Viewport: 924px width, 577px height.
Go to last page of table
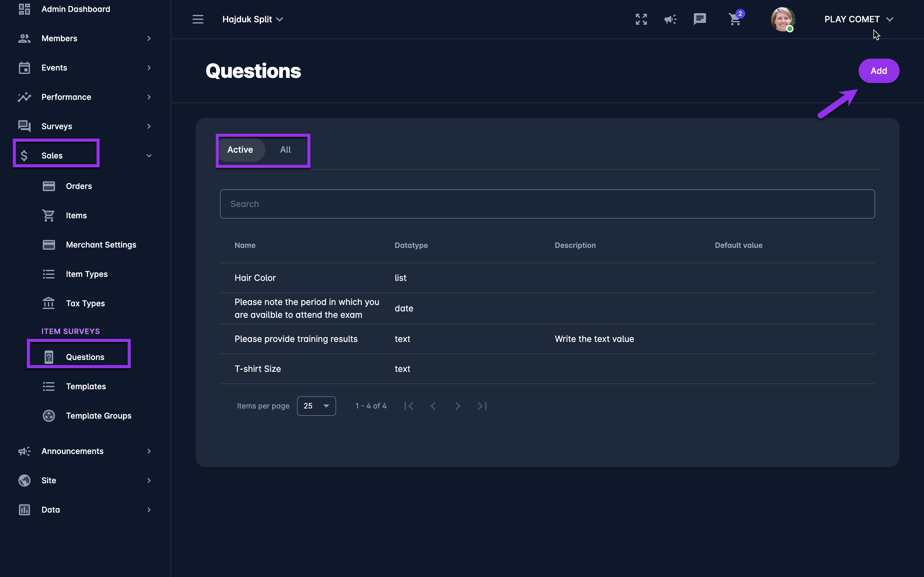[482, 406]
